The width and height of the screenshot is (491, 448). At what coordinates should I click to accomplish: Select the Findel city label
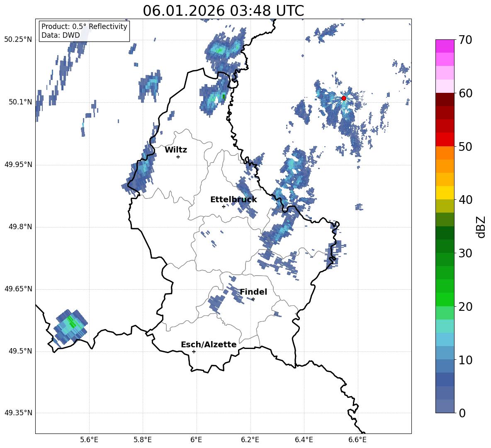pyautogui.click(x=253, y=292)
